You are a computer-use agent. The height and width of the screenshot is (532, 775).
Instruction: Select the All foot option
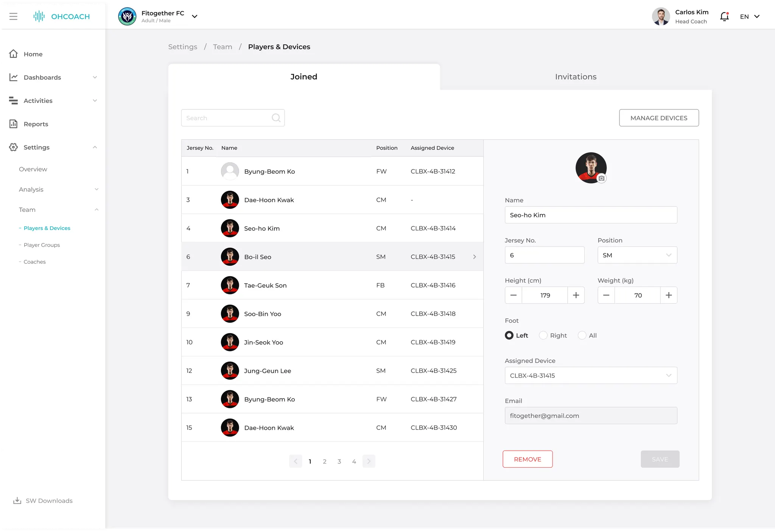[x=582, y=335]
